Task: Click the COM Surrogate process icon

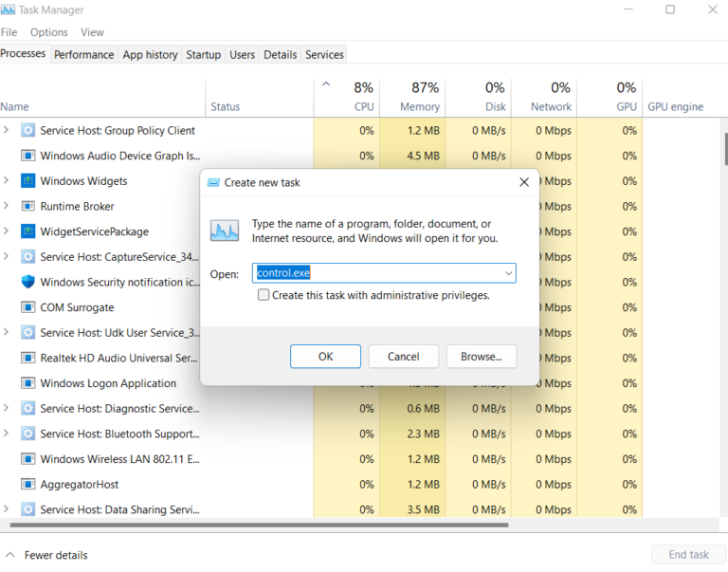Action: [x=27, y=307]
